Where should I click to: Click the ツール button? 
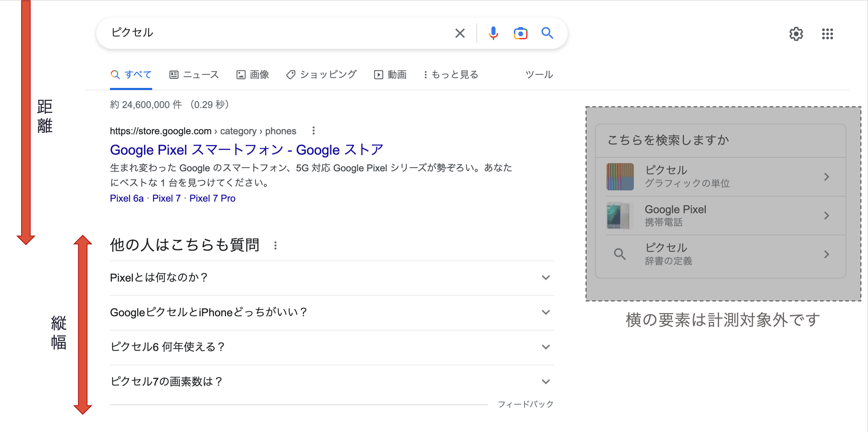539,74
